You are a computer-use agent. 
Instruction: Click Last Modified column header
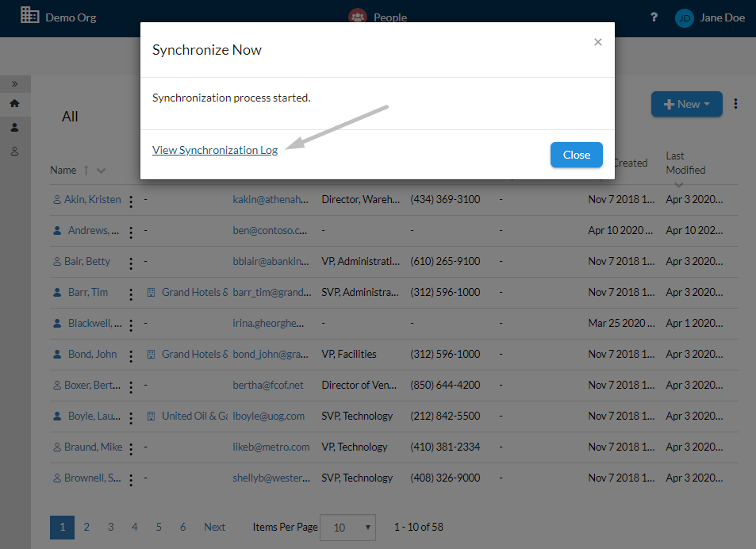click(x=685, y=163)
